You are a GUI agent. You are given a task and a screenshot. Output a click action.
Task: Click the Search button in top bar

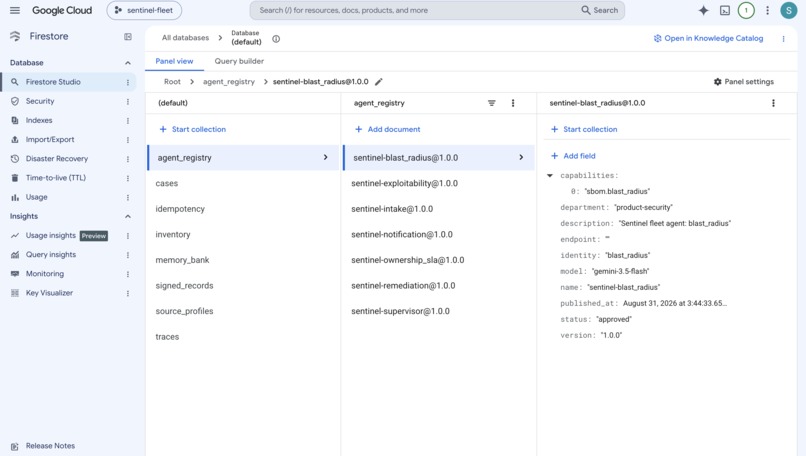(600, 10)
